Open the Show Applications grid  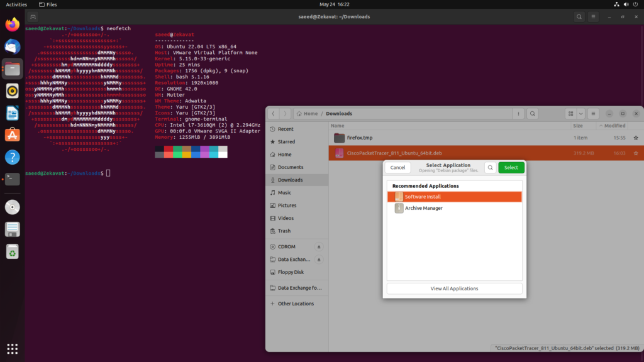pyautogui.click(x=13, y=348)
